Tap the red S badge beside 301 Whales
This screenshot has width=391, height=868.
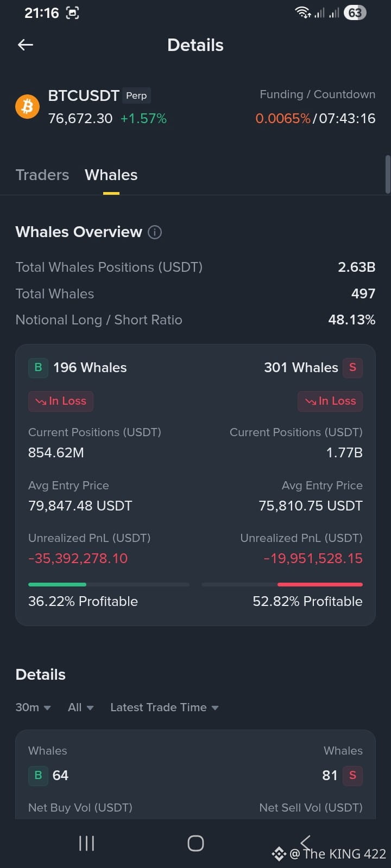[352, 367]
